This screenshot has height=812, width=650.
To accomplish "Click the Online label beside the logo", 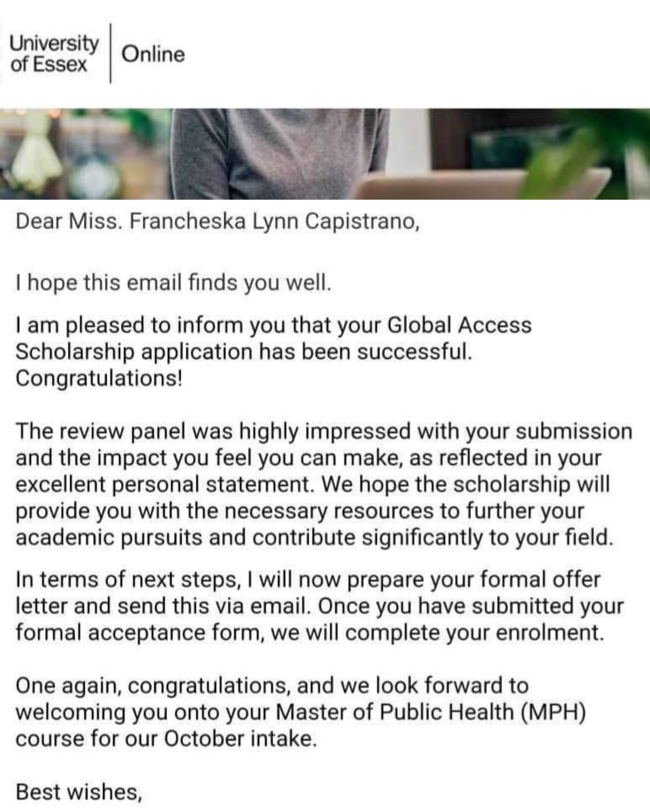I will coord(153,54).
